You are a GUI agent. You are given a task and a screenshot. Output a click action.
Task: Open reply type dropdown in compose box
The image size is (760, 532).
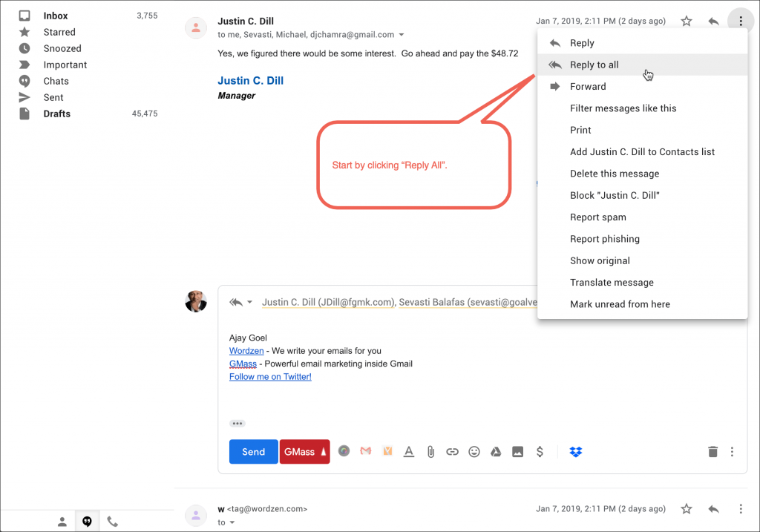pos(249,303)
